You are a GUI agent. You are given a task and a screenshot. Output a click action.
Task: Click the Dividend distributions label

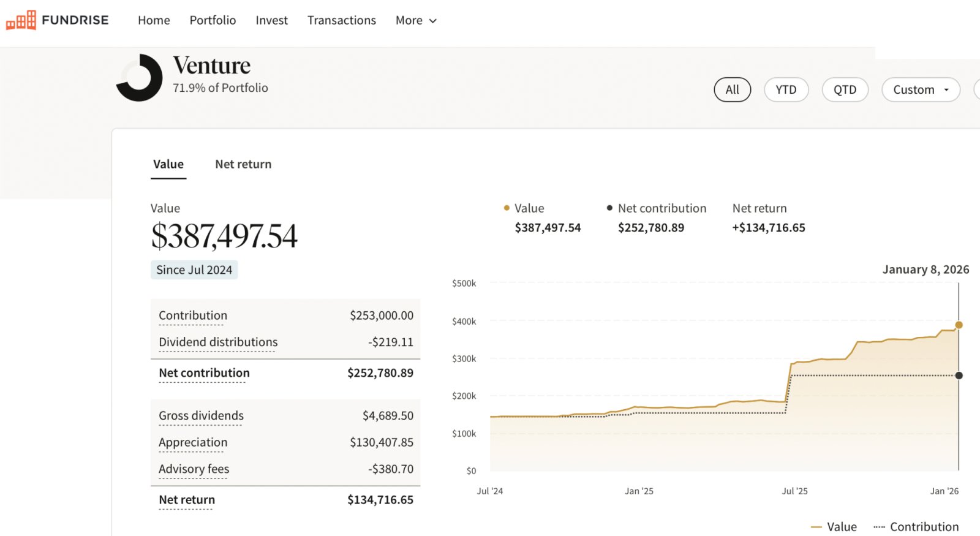pos(218,342)
